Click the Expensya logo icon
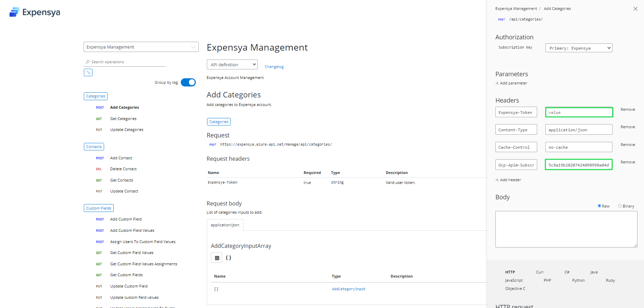The image size is (644, 308). [14, 12]
